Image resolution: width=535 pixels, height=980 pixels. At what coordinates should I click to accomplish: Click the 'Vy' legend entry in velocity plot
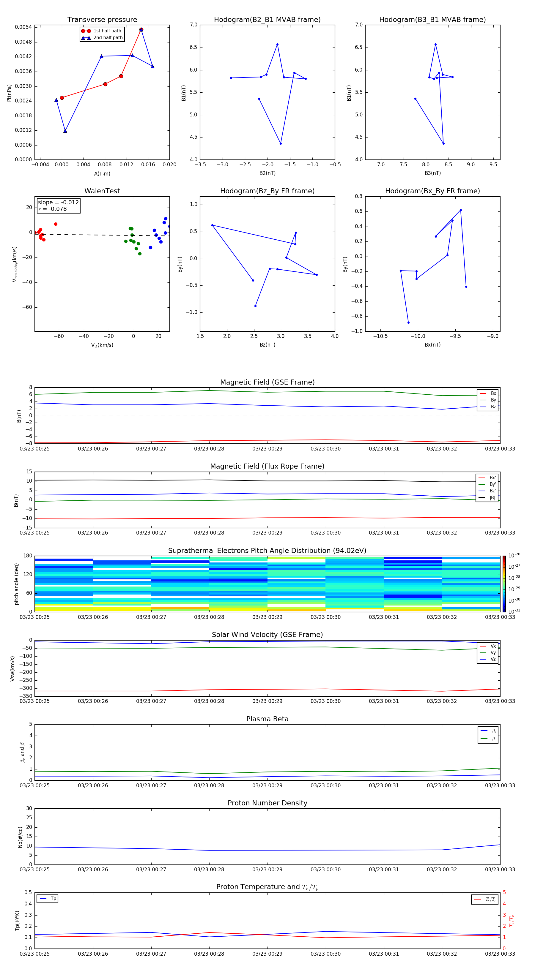point(488,652)
